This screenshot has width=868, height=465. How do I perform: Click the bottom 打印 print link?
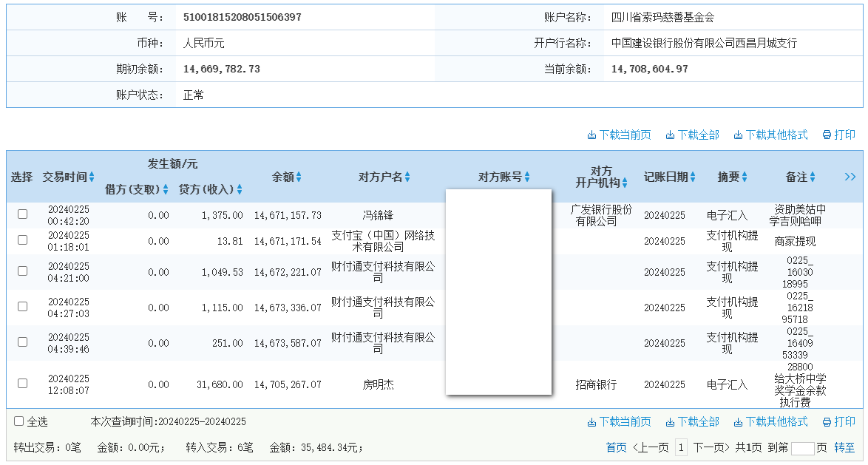(838, 422)
